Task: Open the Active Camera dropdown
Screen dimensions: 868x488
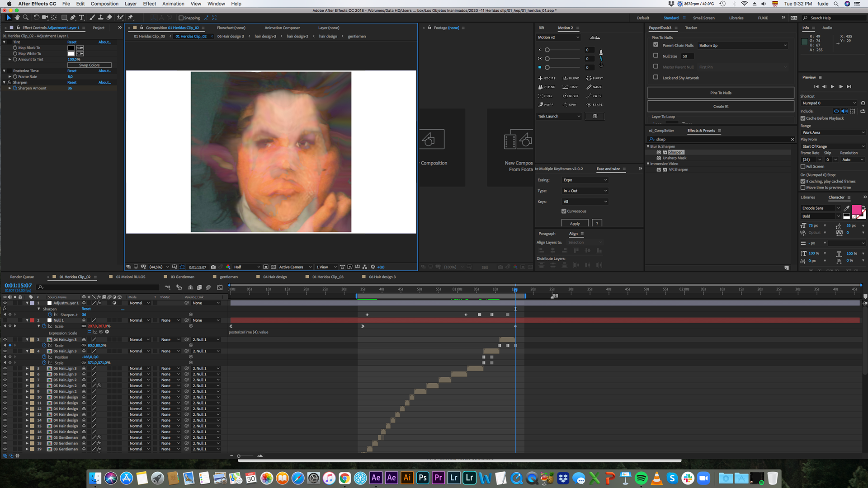Action: tap(295, 267)
